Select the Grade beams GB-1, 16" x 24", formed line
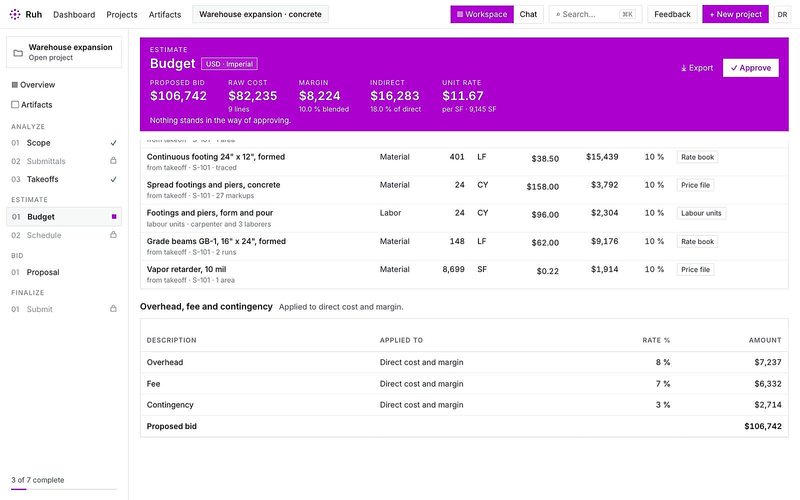800x500 pixels. pos(464,246)
